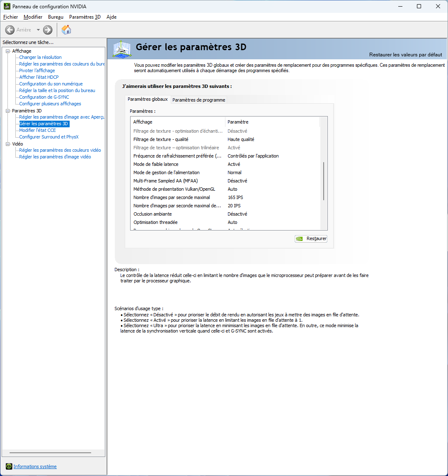This screenshot has width=448, height=476.
Task: Select Gérer les paramètres 3D tree item
Action: click(x=44, y=124)
